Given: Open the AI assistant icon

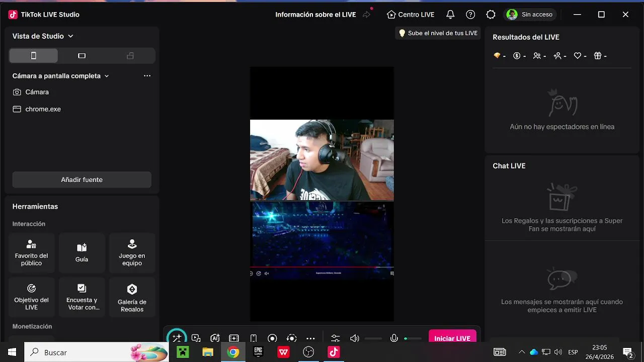Looking at the screenshot, I should tap(215, 338).
